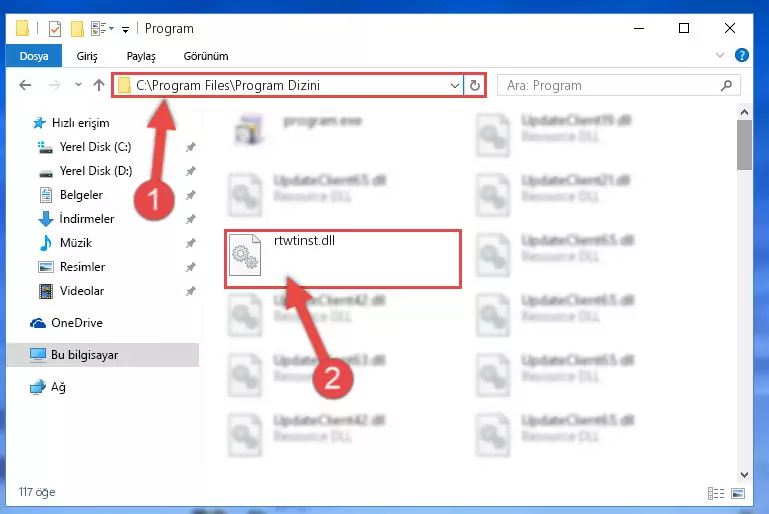Select the rtwtinst.dll file

coord(343,258)
